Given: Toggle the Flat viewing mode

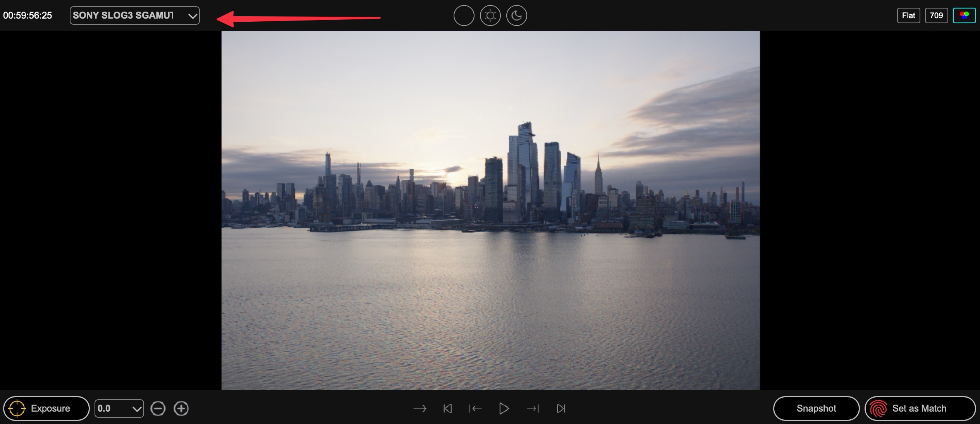Looking at the screenshot, I should (908, 16).
